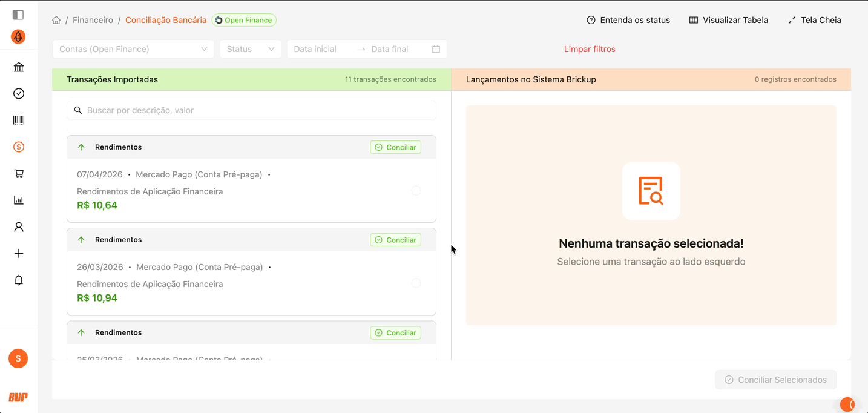Go to Financeiro in the breadcrumb
868x413 pixels.
93,20
